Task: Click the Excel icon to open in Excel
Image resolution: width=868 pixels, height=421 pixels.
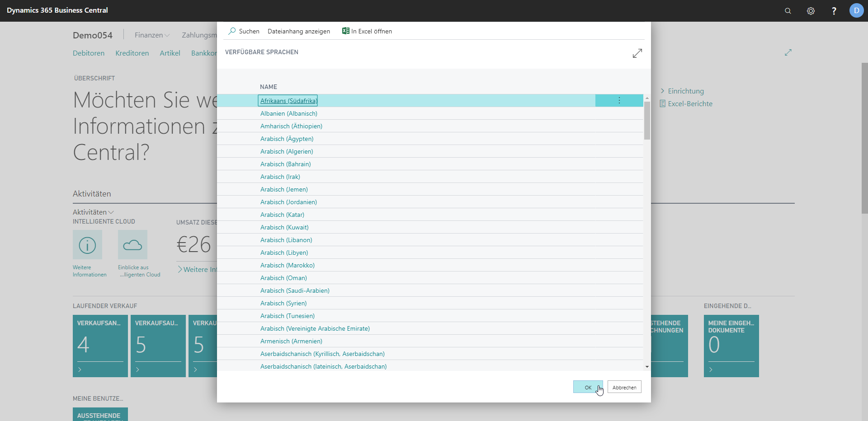Action: (346, 31)
